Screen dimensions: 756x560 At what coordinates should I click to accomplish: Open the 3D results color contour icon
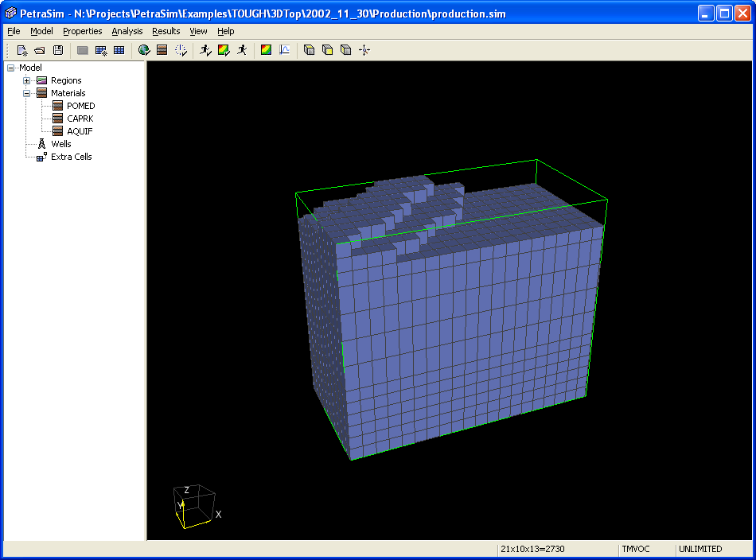(x=267, y=50)
